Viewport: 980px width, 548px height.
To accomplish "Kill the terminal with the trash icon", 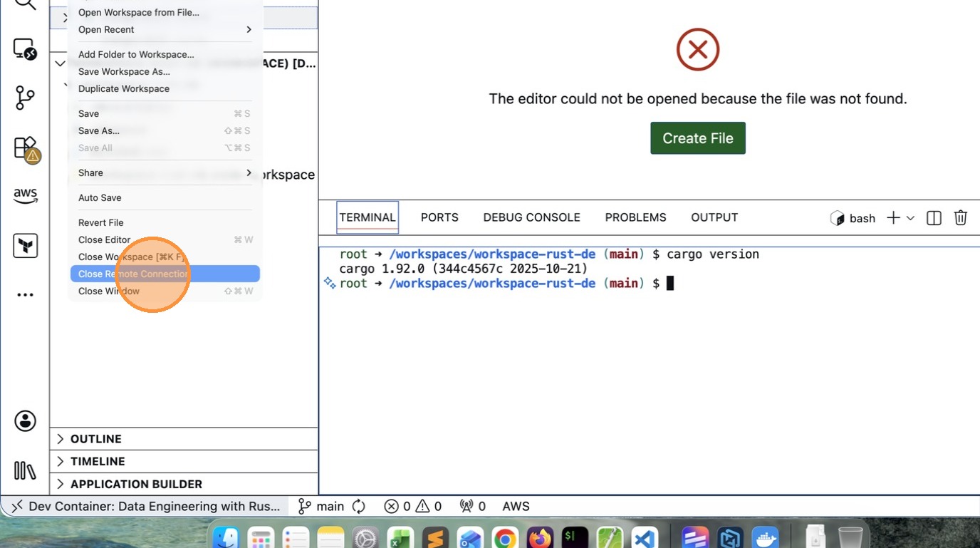I will point(961,218).
